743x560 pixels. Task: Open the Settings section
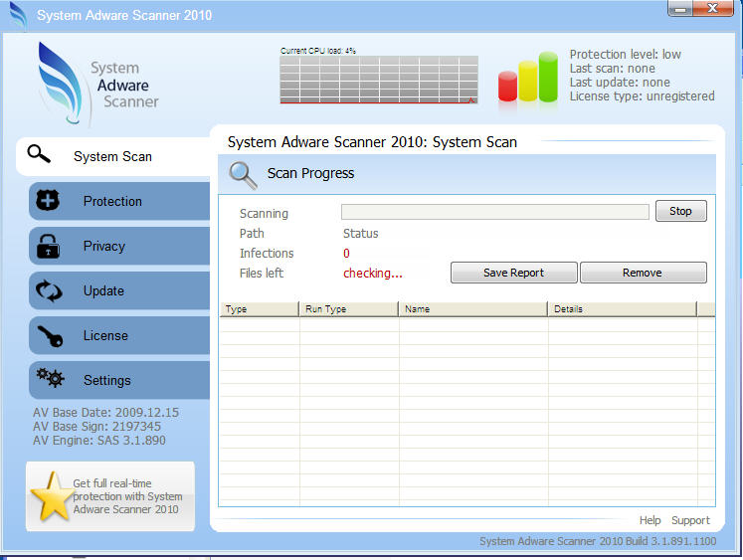pos(119,380)
